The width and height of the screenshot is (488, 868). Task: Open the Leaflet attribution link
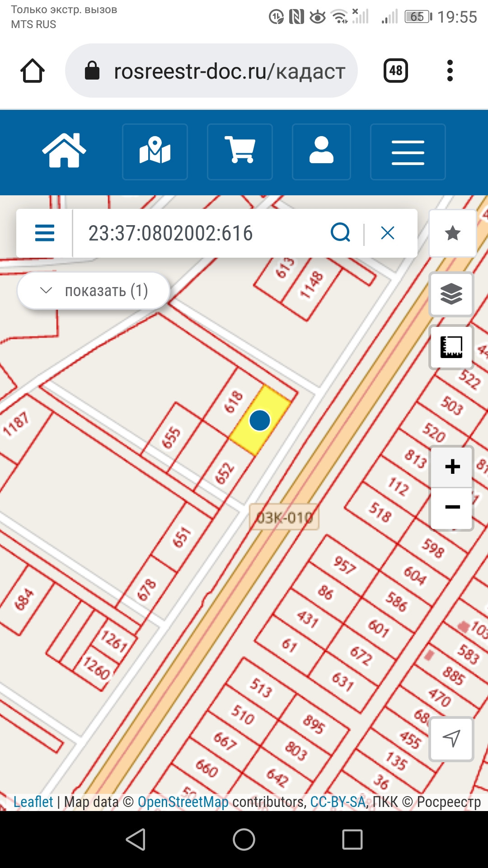tap(33, 802)
